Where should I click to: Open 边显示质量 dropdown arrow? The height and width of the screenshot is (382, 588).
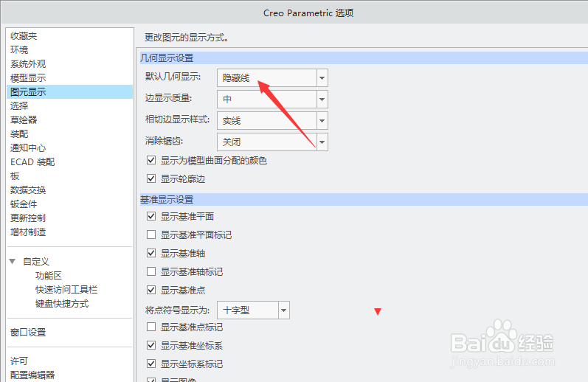click(322, 100)
